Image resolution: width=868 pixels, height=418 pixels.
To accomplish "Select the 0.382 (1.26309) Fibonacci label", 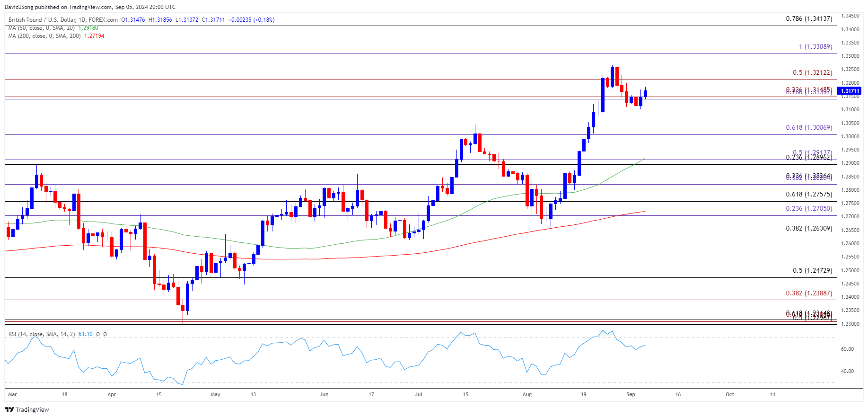I will coord(809,229).
